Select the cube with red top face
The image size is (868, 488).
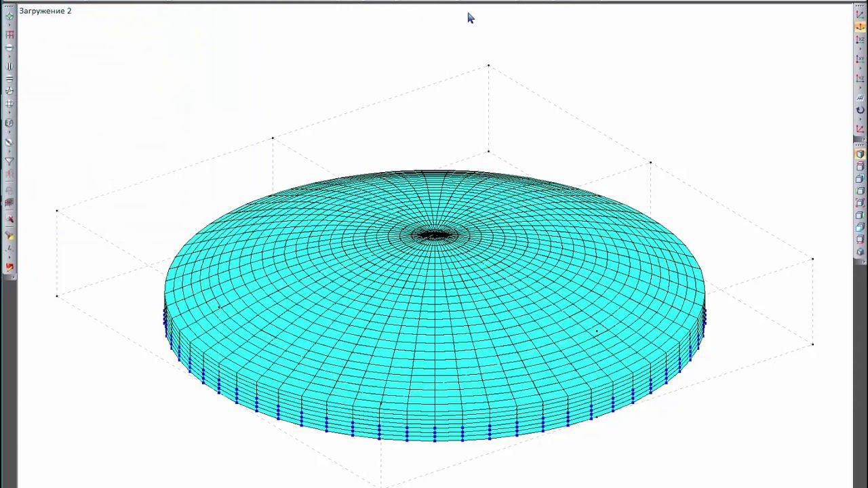860,166
